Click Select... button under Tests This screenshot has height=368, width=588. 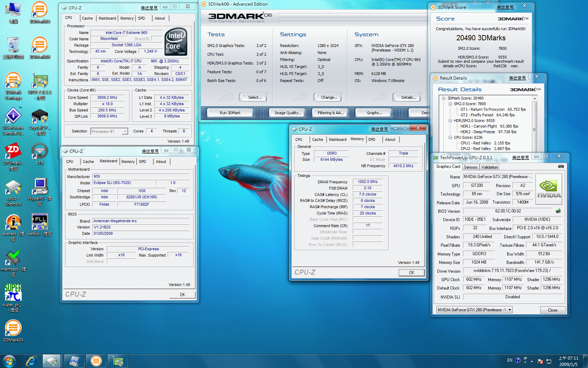(254, 97)
